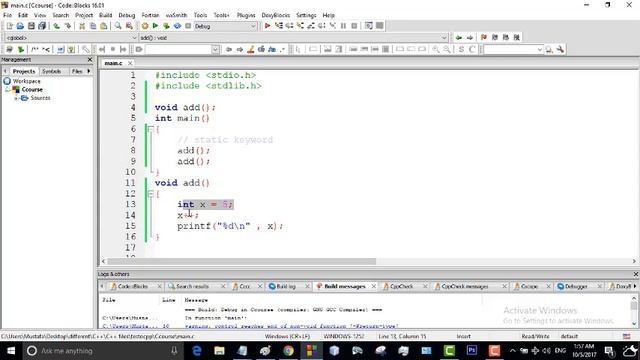Click the warning message line link
Screen dimensions: 640x360
(x=291, y=326)
